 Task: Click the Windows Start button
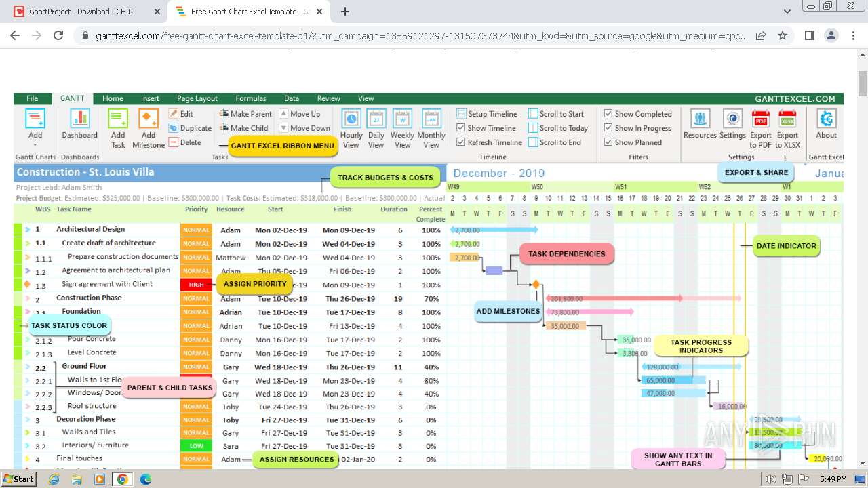pos(19,479)
